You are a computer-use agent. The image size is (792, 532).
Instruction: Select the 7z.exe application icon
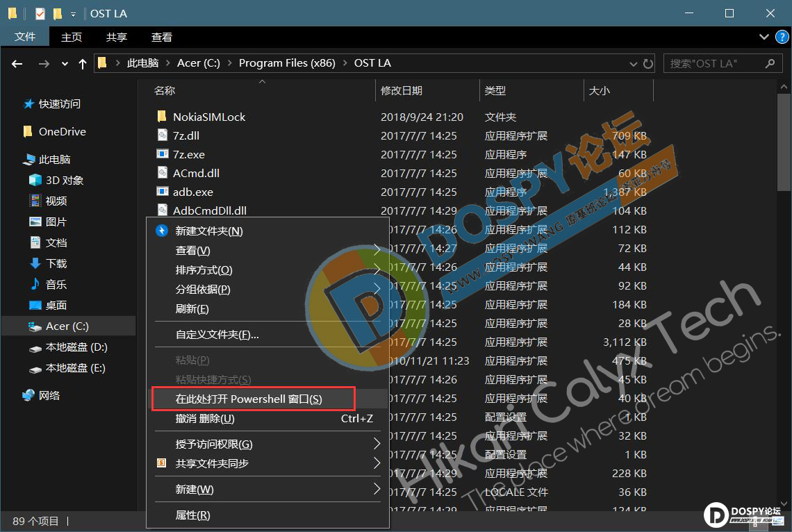point(162,154)
